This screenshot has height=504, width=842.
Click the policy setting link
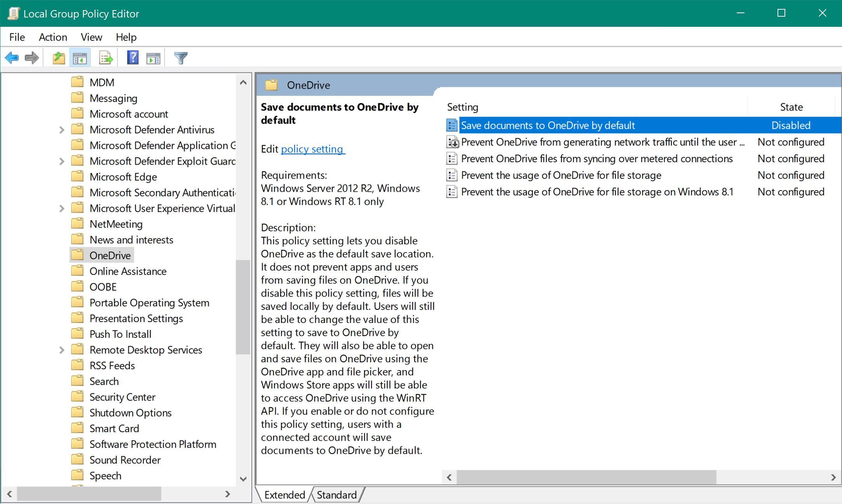point(313,149)
